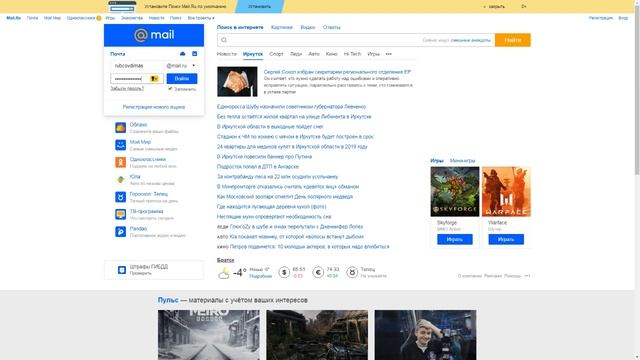
Task: Open the Metro snowy railway Пульс card
Action: point(209,335)
